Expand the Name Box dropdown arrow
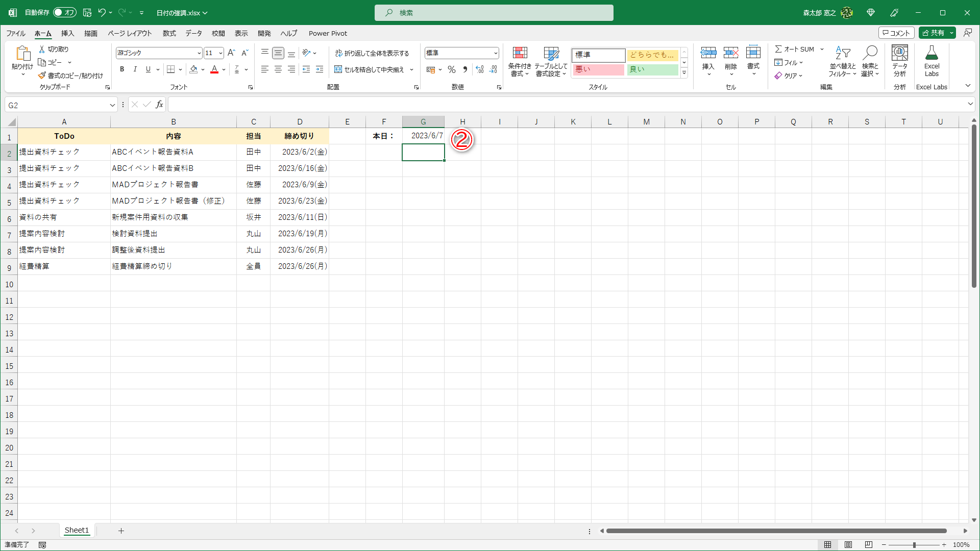980x551 pixels. pos(112,105)
